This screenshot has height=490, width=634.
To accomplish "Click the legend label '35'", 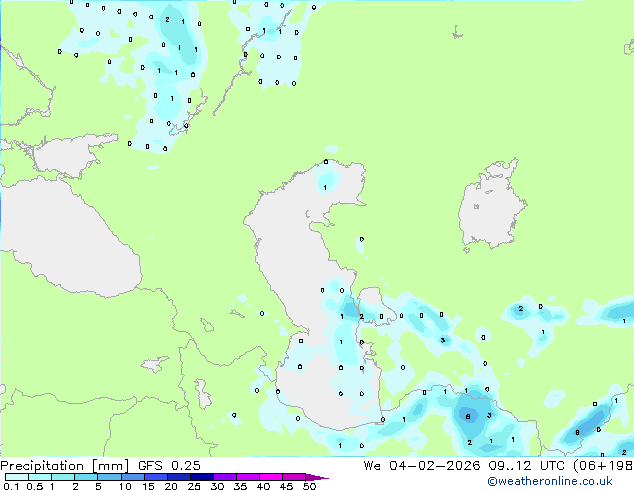I will click(240, 486).
